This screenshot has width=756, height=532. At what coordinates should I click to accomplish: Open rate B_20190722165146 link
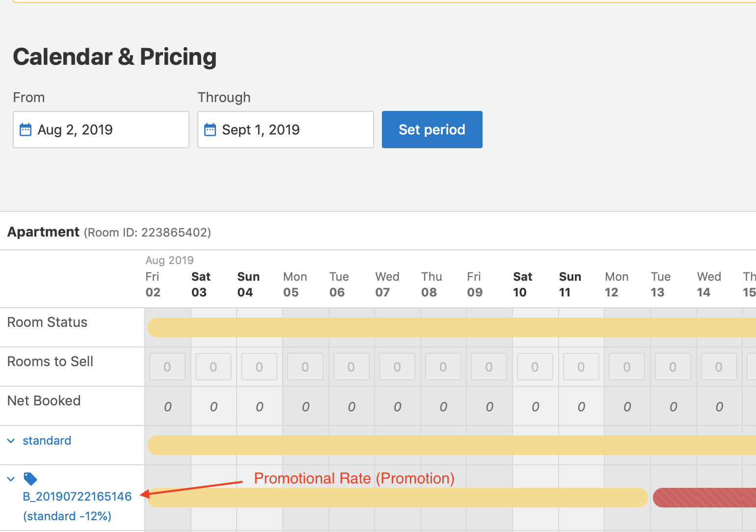(77, 496)
